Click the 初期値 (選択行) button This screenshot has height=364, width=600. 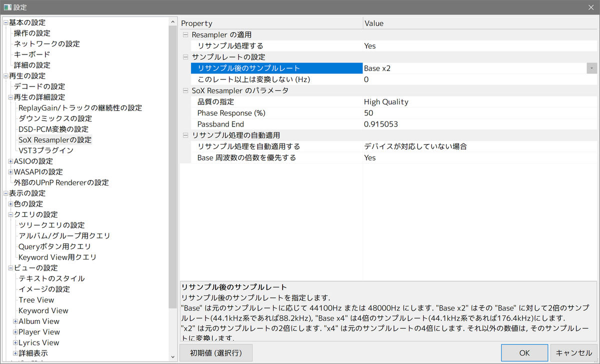point(215,353)
